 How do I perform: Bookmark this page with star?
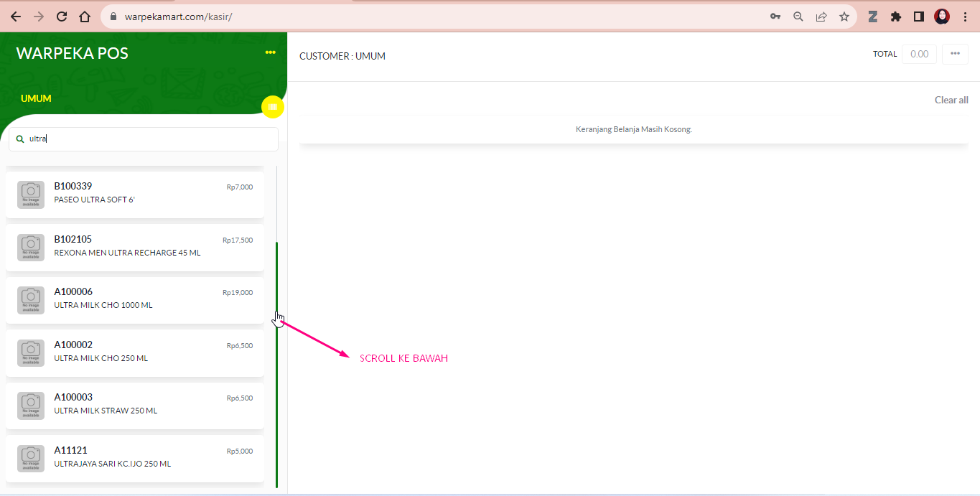coord(844,17)
